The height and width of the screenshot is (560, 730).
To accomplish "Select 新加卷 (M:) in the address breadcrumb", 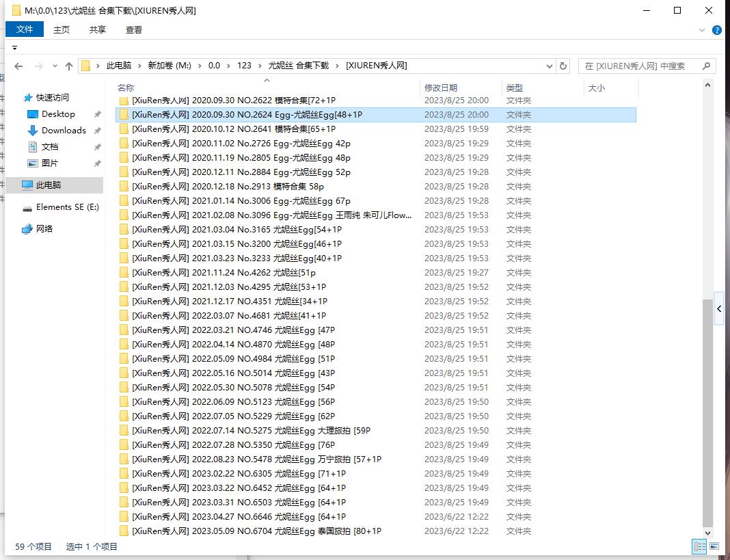I will 170,66.
